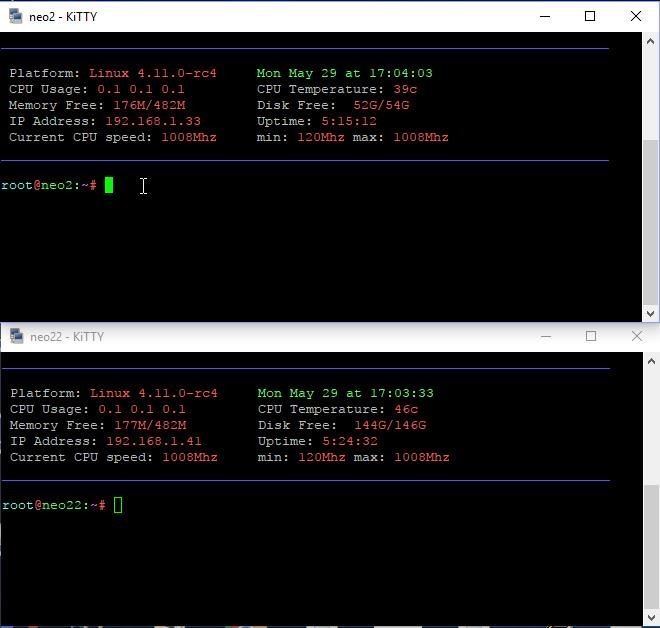
Task: Maximize the neo2 KiTTY window
Action: point(590,16)
